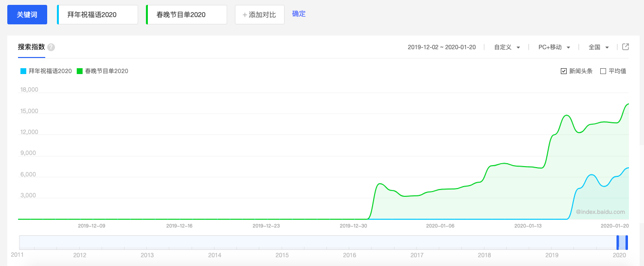Screen dimensions: 644x266
Task: Click the 确定 link
Action: click(299, 14)
